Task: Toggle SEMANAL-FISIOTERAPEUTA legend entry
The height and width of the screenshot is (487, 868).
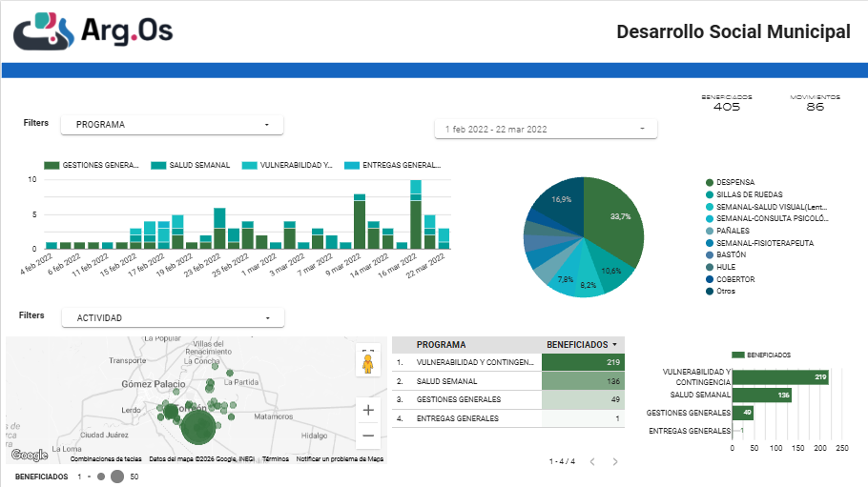Action: click(x=759, y=243)
